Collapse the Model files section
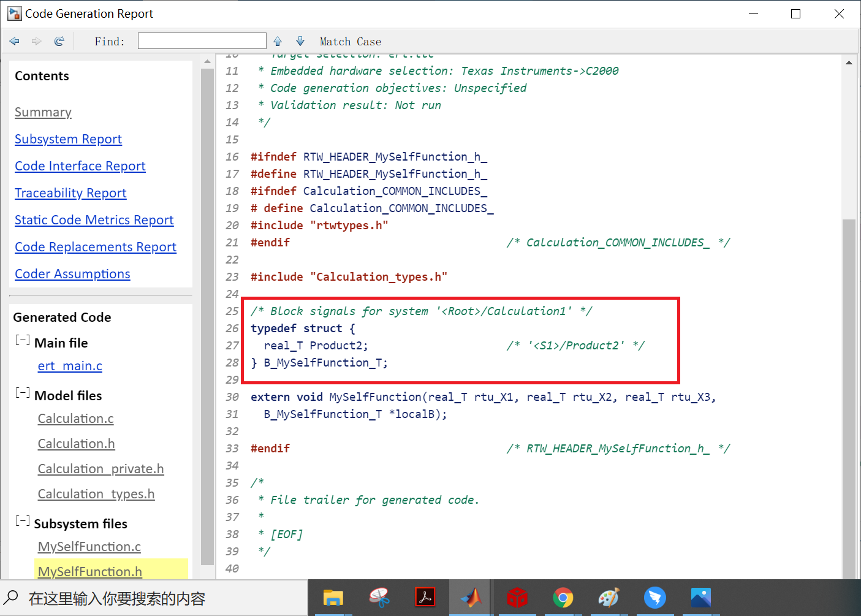 pos(23,393)
